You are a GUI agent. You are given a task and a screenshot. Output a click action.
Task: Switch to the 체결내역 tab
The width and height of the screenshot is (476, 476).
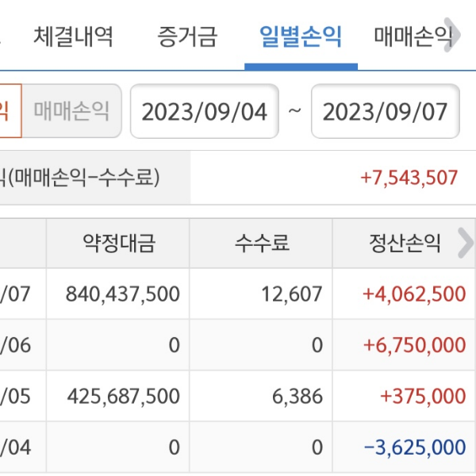74,36
